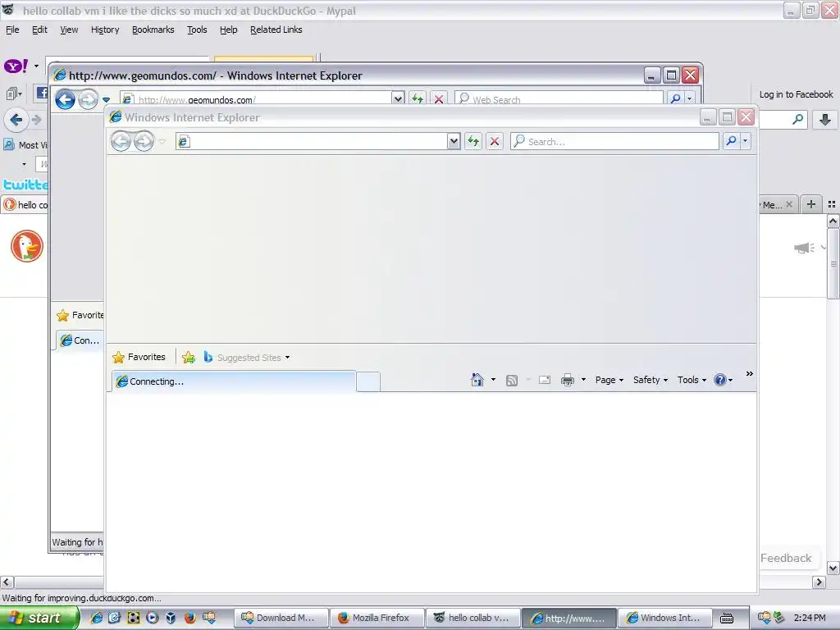Click the Downloads arrow icon in Mypal
The width and height of the screenshot is (840, 630).
coord(825,120)
